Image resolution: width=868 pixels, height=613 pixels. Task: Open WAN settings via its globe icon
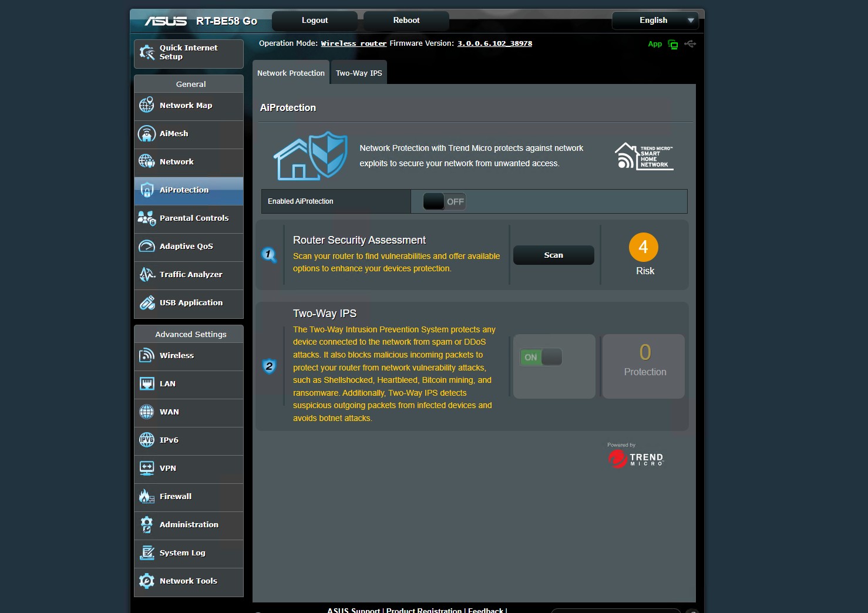pos(147,412)
